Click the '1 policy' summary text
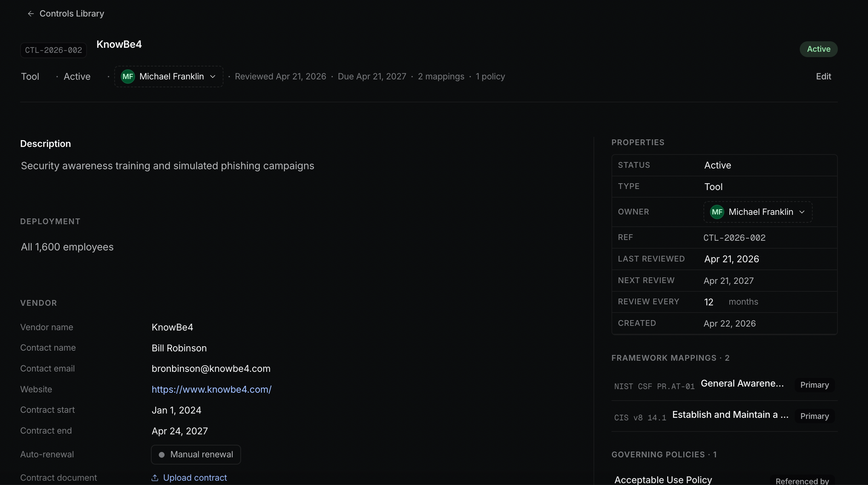 point(490,77)
